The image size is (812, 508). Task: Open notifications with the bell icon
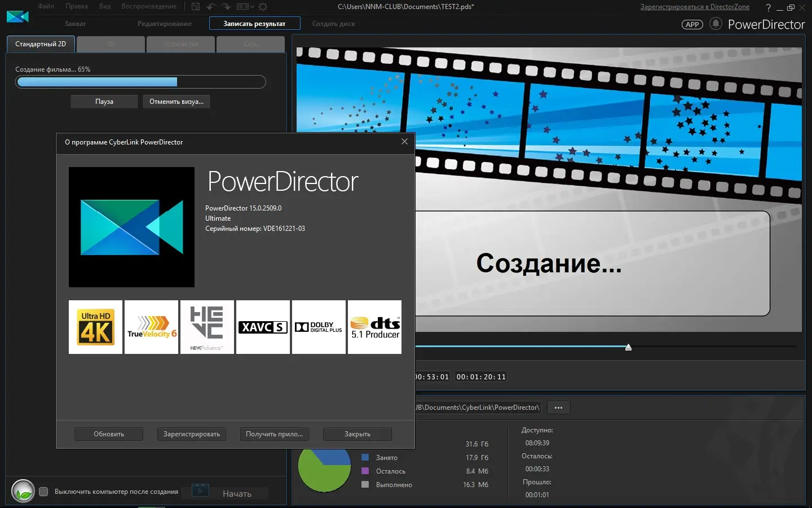(716, 24)
